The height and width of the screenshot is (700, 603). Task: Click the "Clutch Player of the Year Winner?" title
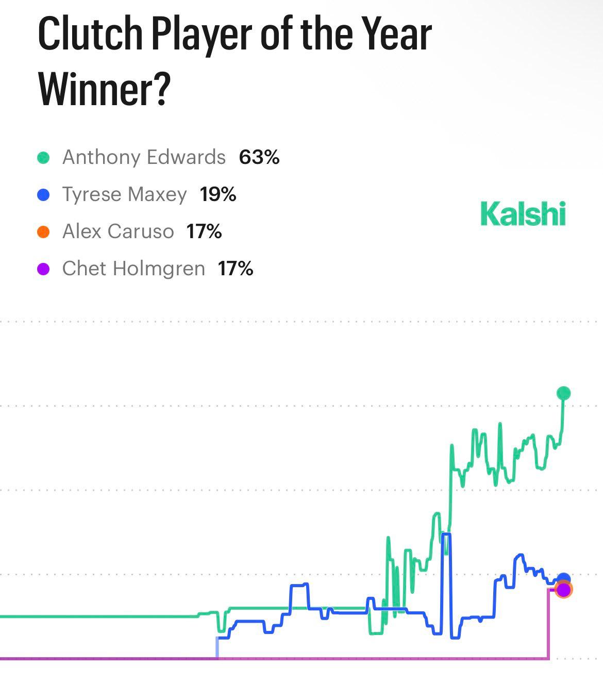click(234, 61)
